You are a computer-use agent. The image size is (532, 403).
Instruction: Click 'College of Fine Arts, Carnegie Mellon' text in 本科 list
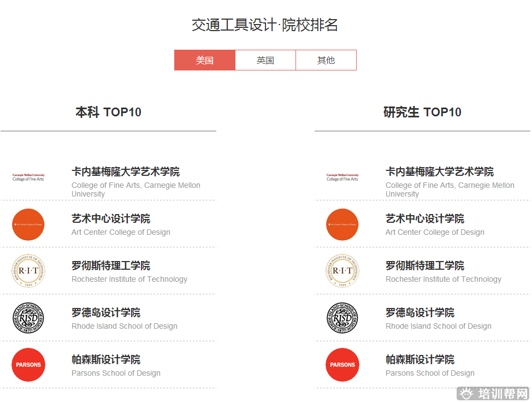[x=136, y=185]
